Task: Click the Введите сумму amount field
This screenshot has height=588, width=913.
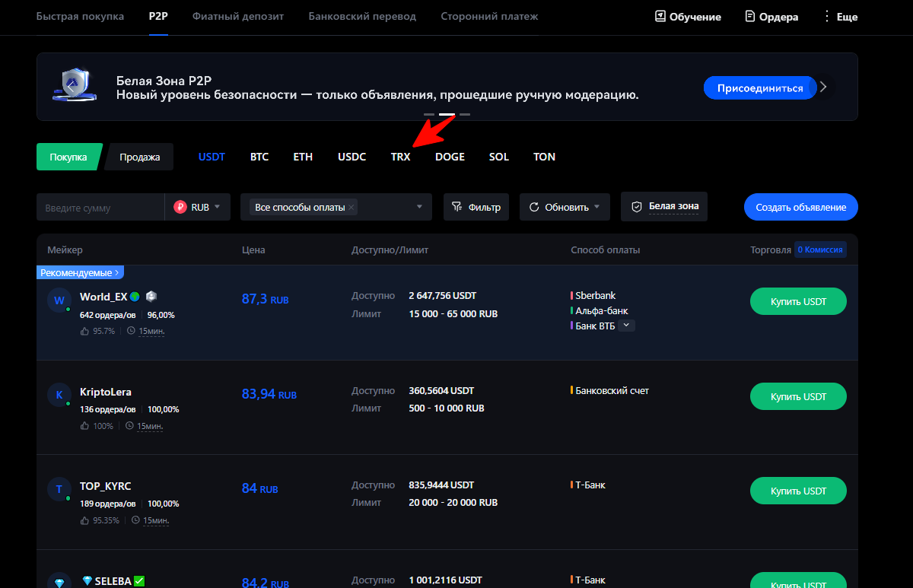Action: 99,207
